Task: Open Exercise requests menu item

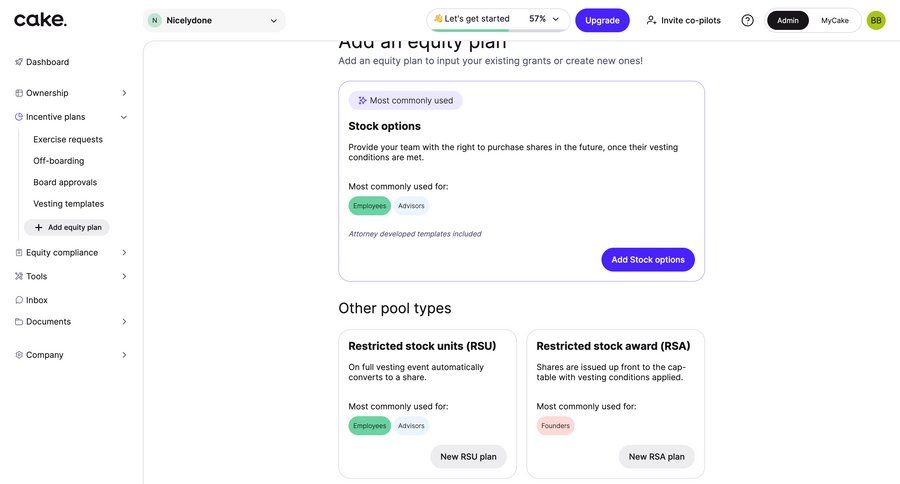Action: click(x=68, y=140)
